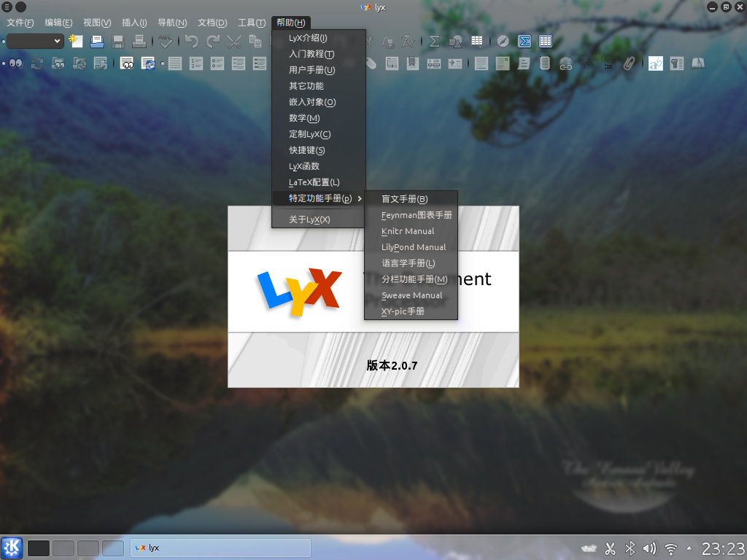Viewport: 747px width, 560px height.
Task: Click the paragraph settings pilcrow icon
Action: click(677, 63)
